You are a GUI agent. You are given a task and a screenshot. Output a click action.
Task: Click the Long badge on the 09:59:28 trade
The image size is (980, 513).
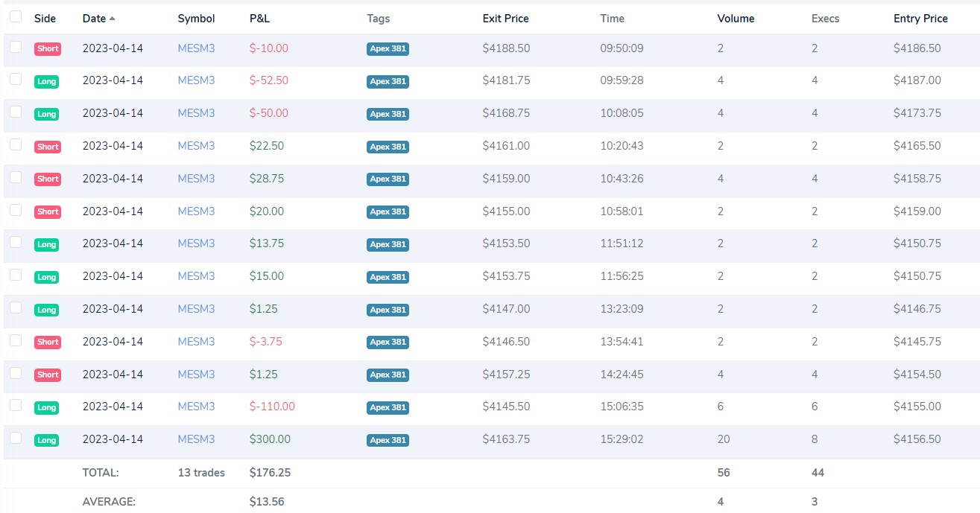pos(46,82)
